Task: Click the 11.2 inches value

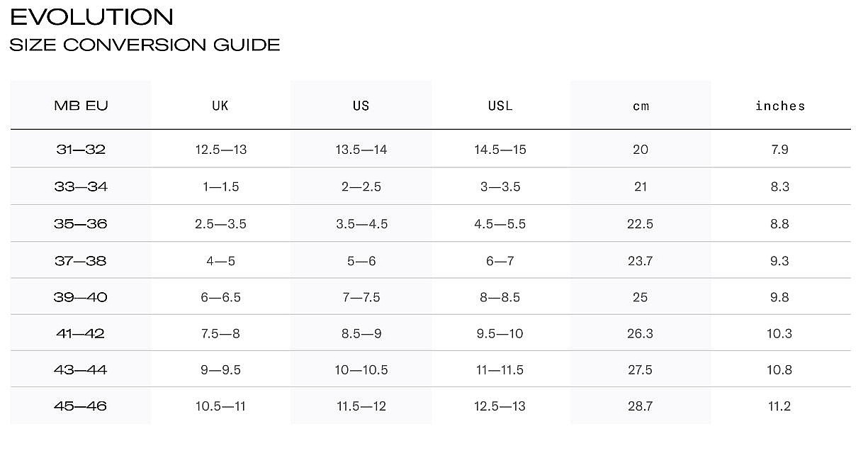Action: point(780,407)
